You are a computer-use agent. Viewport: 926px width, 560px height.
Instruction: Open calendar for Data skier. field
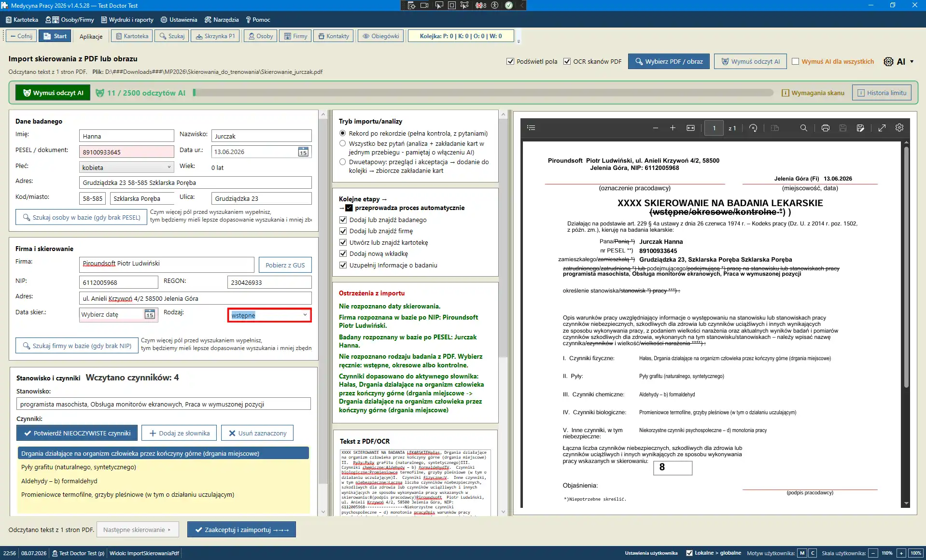[x=150, y=315]
